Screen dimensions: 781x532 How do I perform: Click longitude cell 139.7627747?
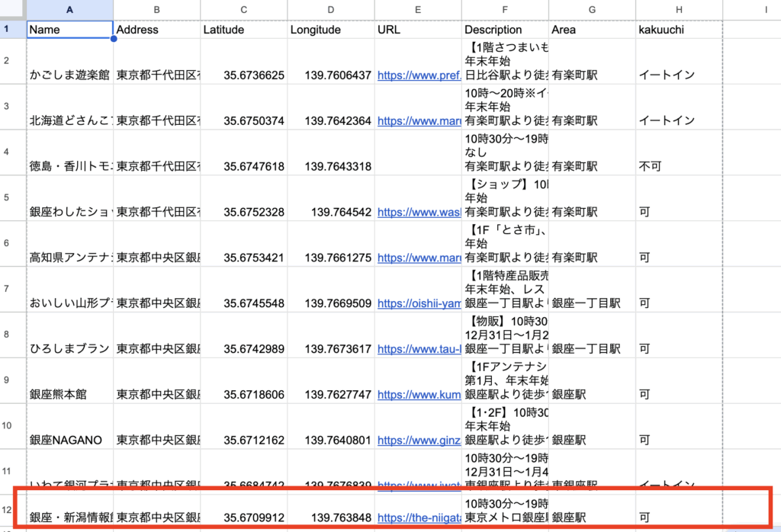point(330,395)
